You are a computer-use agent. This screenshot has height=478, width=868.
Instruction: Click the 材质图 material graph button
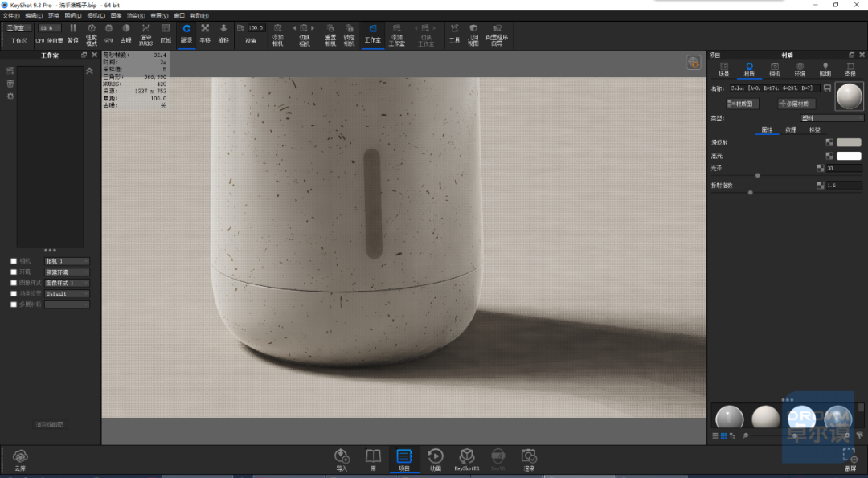(x=743, y=104)
